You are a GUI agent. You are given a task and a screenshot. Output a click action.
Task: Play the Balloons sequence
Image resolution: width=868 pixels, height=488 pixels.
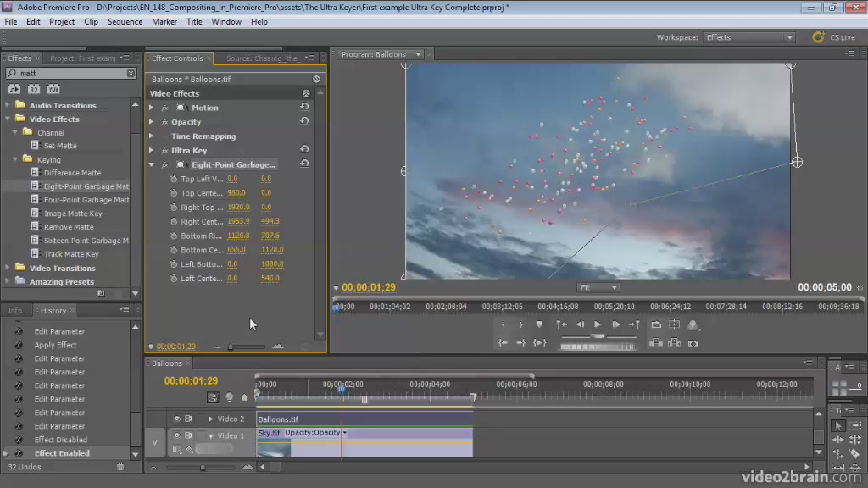pyautogui.click(x=598, y=324)
